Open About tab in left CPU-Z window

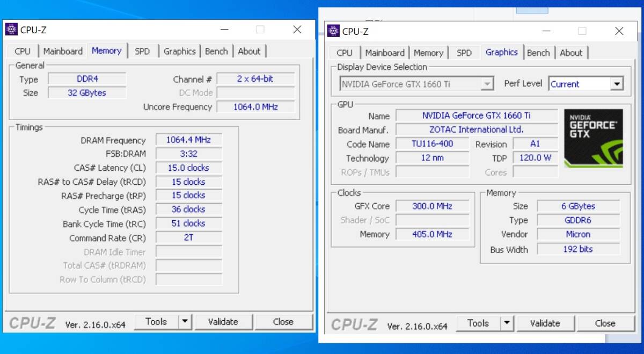click(x=249, y=52)
